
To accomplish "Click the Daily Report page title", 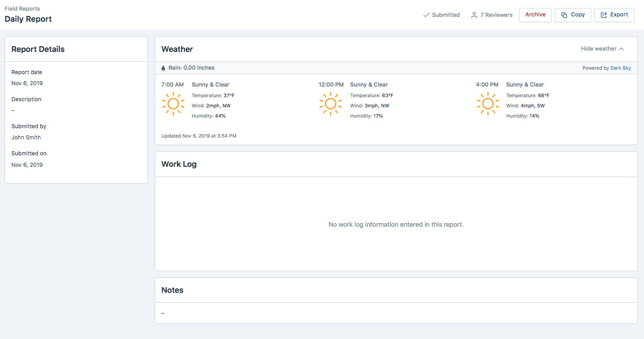I will (x=28, y=19).
